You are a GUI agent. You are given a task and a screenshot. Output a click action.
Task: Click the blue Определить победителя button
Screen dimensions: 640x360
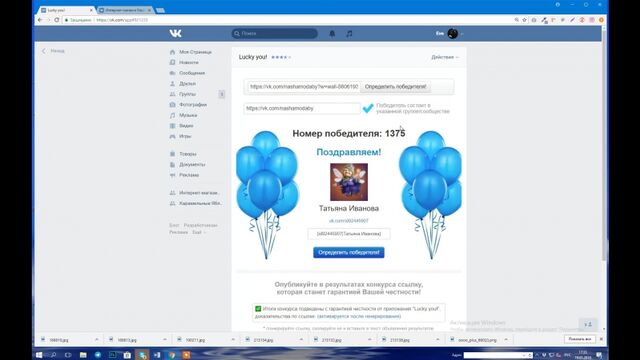(x=349, y=253)
